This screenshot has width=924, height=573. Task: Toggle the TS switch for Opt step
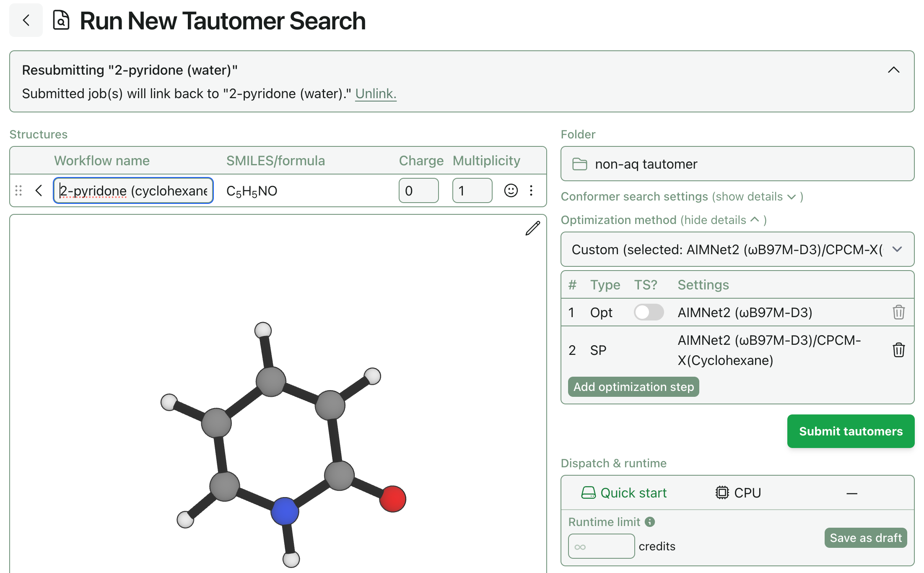[648, 313]
